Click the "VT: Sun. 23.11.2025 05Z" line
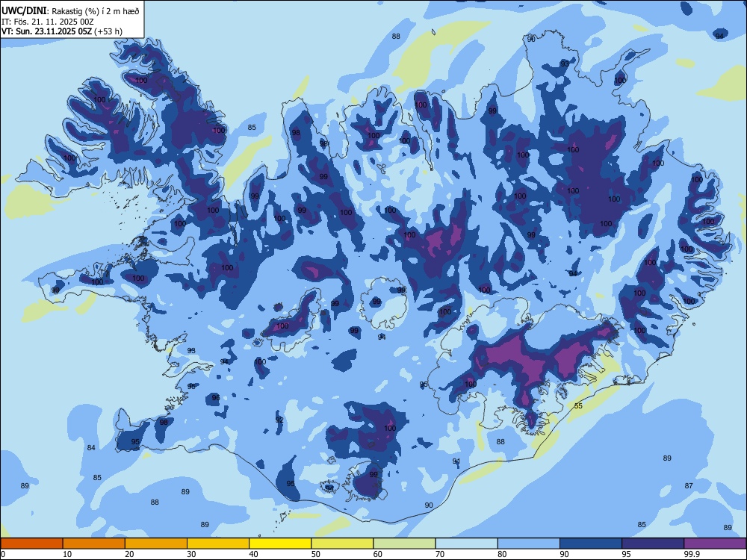 (46, 31)
